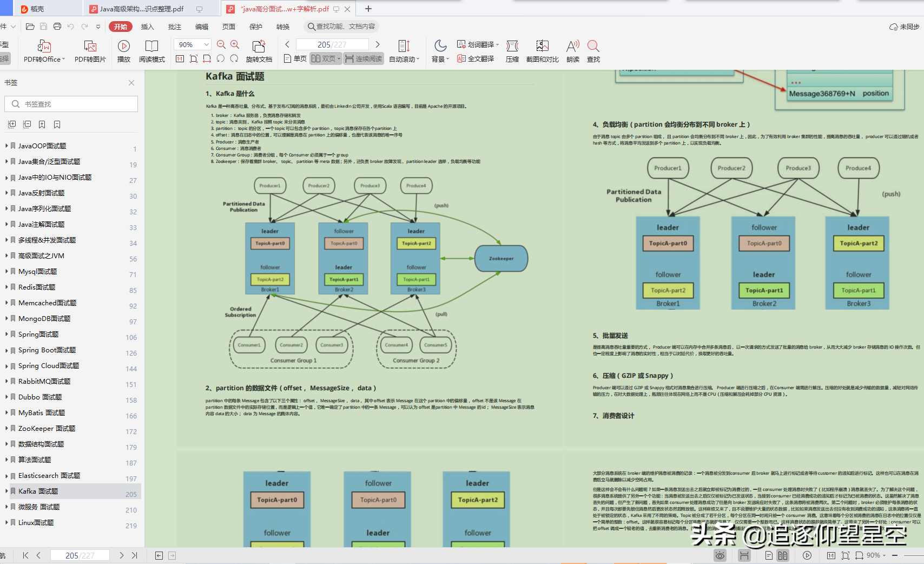
Task: Click 未同步 sync status button
Action: [x=904, y=27]
